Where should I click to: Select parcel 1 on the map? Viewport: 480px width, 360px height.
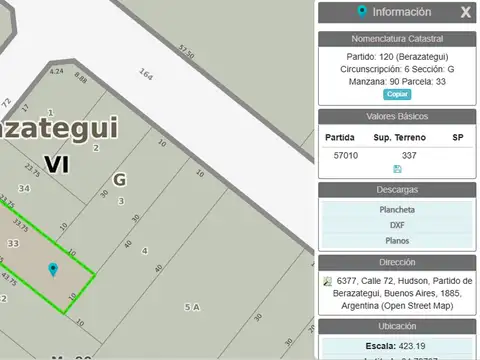click(x=51, y=113)
